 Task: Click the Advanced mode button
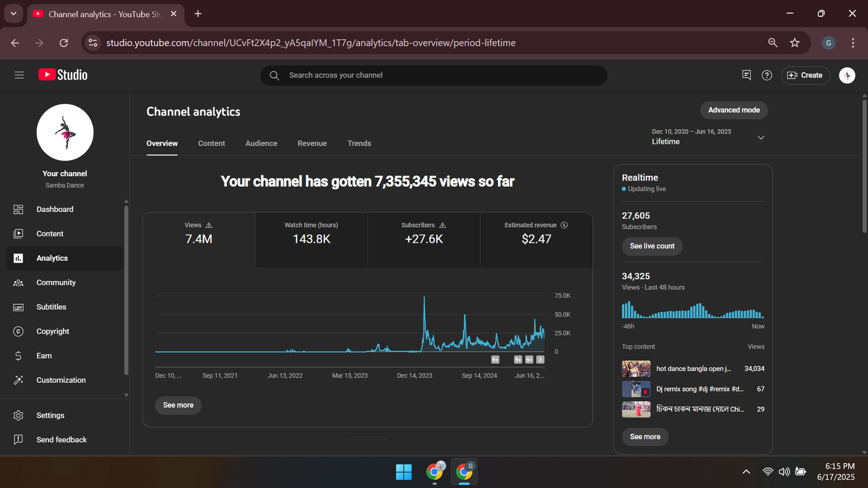pos(734,110)
